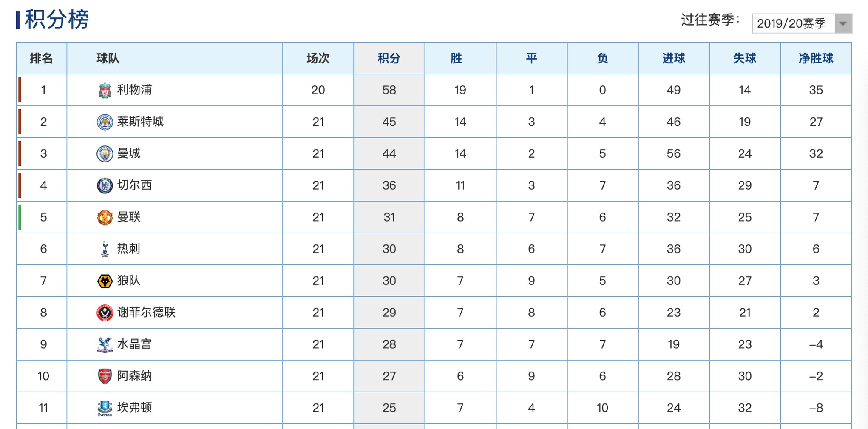Image resolution: width=868 pixels, height=429 pixels.
Task: Open the 埃弗顿 team link
Action: (134, 408)
